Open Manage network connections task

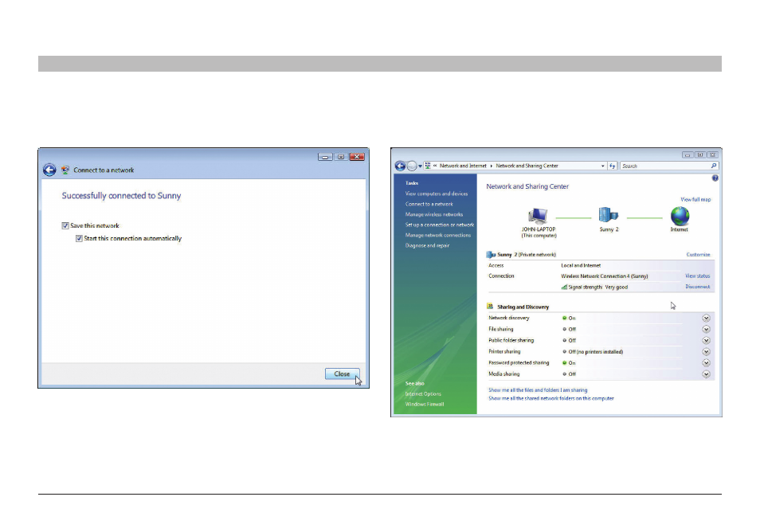[437, 235]
